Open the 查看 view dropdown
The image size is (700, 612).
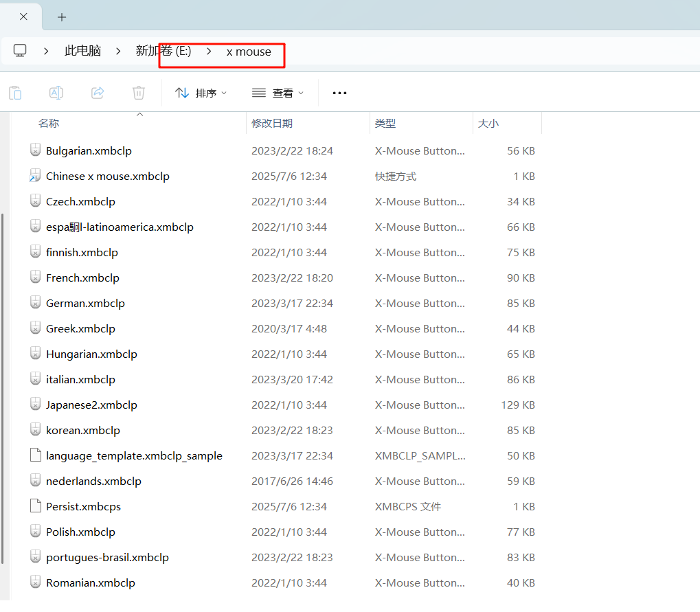tap(278, 93)
